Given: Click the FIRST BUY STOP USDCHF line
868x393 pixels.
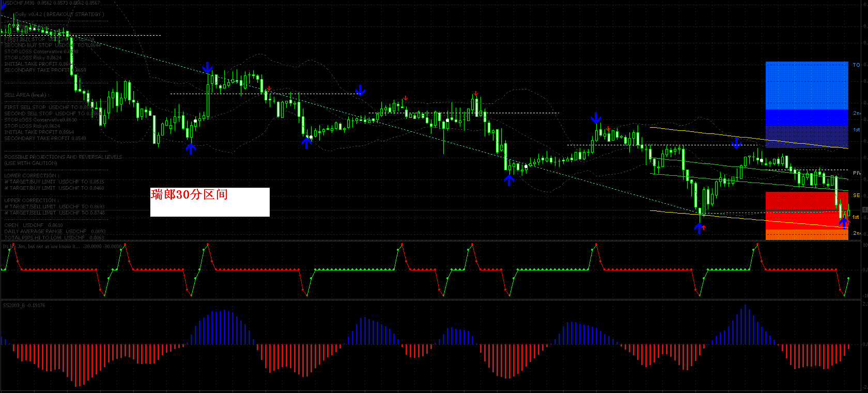Looking at the screenshot, I should 50,39.
